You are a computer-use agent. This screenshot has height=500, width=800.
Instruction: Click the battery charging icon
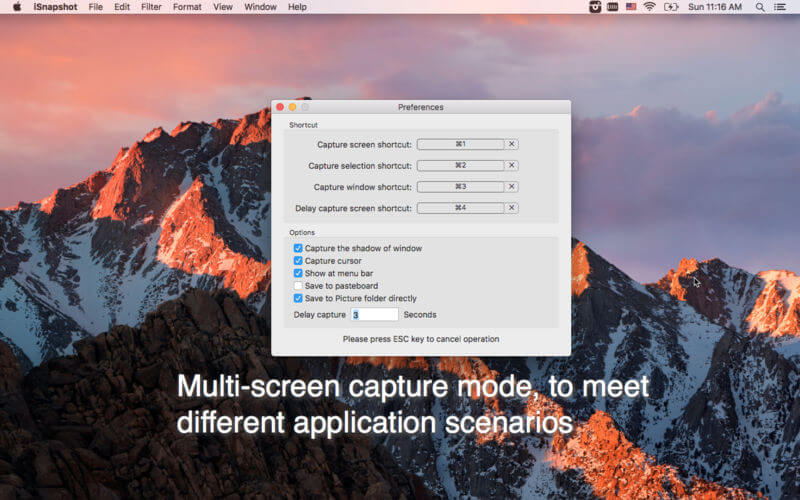(670, 7)
